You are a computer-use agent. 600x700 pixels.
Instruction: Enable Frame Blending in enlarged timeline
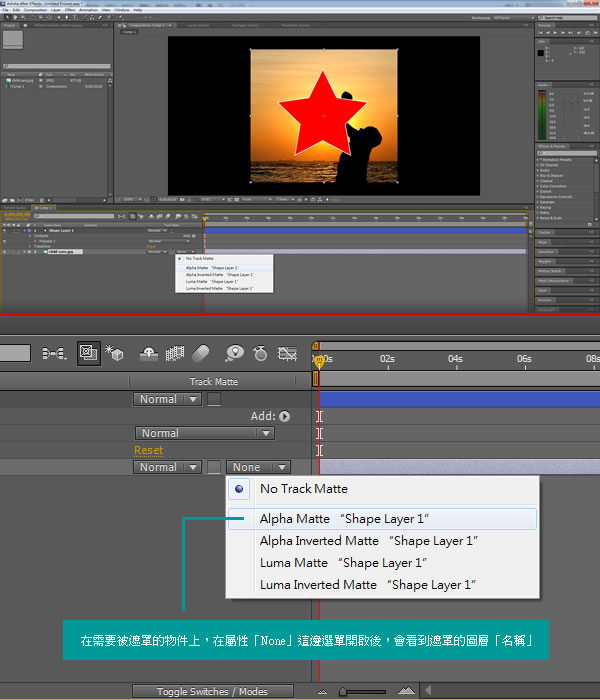click(175, 354)
